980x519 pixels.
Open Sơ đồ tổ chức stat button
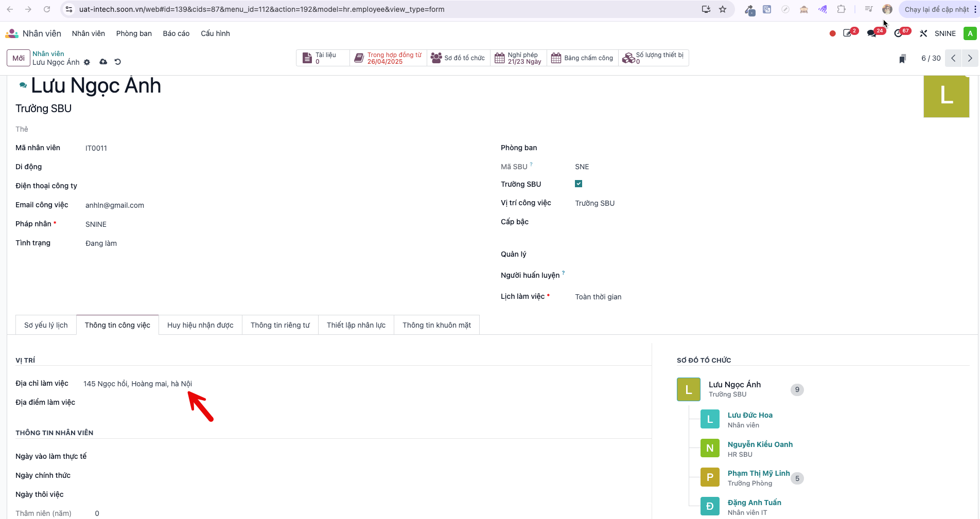pos(459,58)
